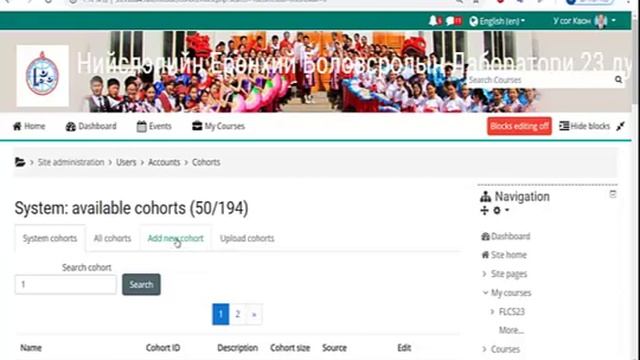The height and width of the screenshot is (360, 640).
Task: Click the Navigation block move icon
Action: (484, 211)
